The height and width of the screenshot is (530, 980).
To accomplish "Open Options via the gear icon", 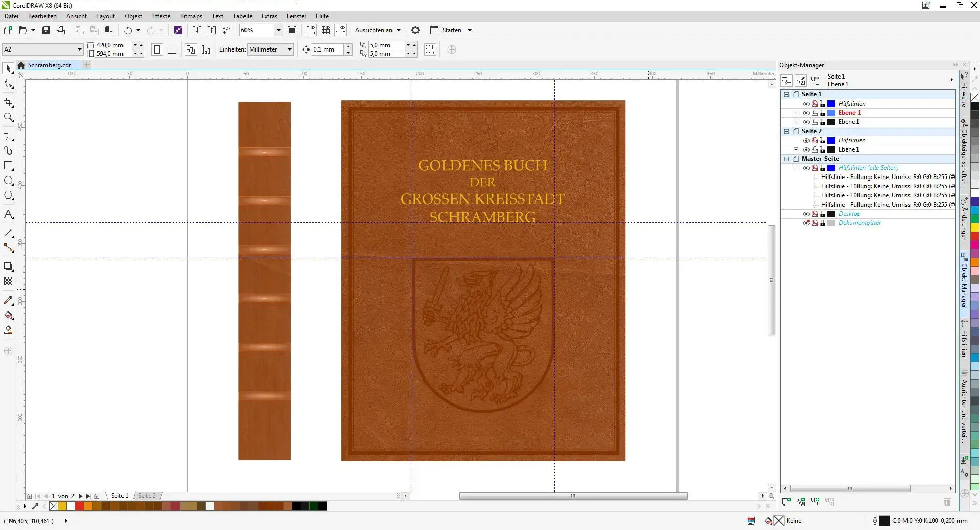I will tap(415, 30).
